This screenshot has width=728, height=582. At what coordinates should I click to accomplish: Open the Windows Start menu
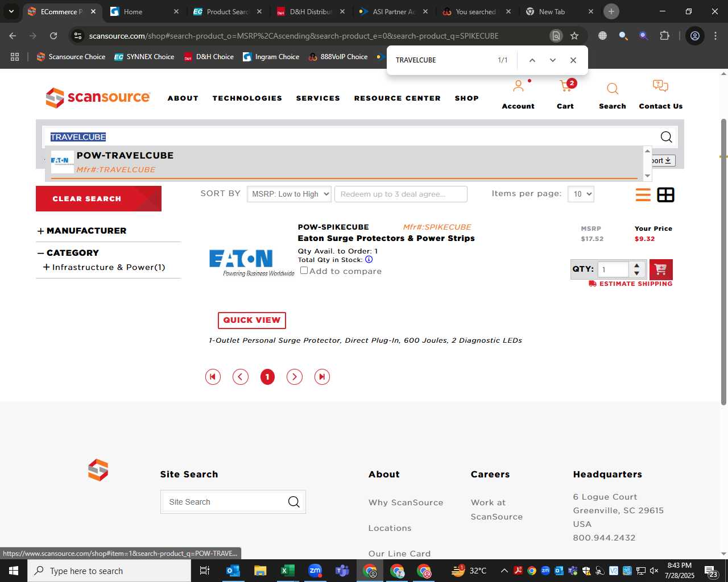[x=14, y=571]
